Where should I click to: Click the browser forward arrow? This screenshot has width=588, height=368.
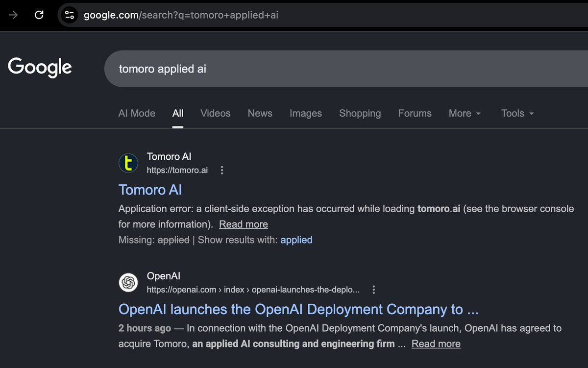point(13,15)
